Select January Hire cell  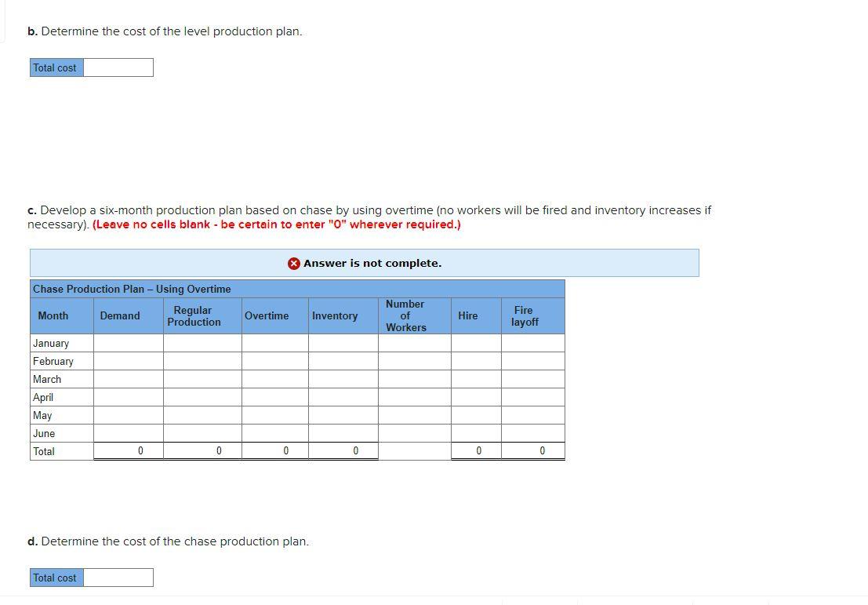coord(476,343)
